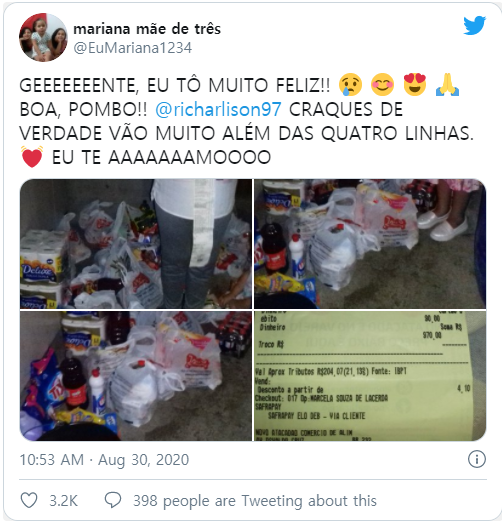The width and height of the screenshot is (502, 523).
Task: Open top-left photo with Deluxe paper towels
Action: point(136,244)
